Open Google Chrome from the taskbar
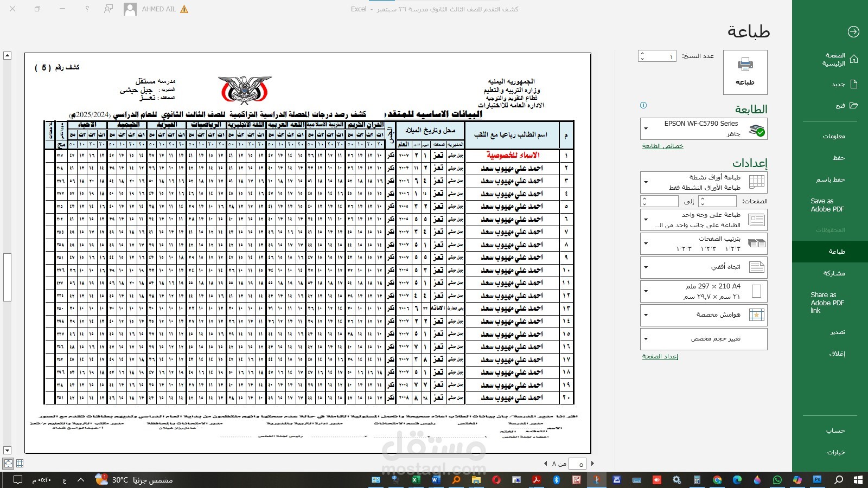 (717, 480)
